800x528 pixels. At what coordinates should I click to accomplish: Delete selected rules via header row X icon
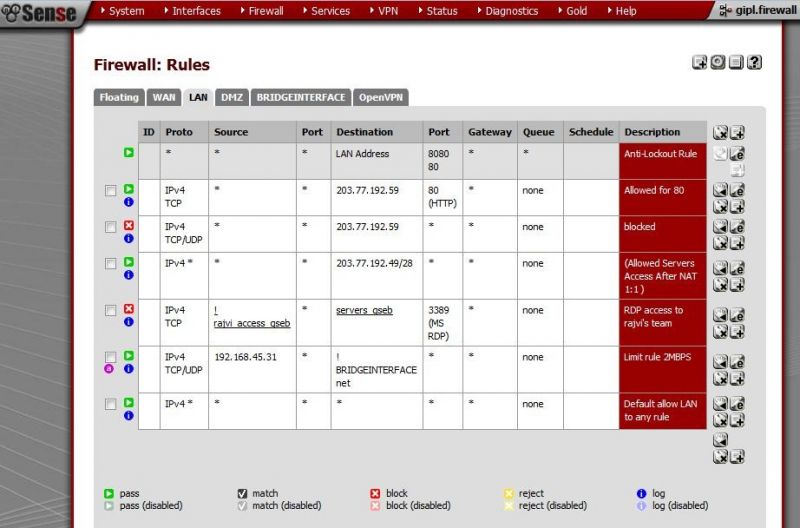pyautogui.click(x=720, y=133)
